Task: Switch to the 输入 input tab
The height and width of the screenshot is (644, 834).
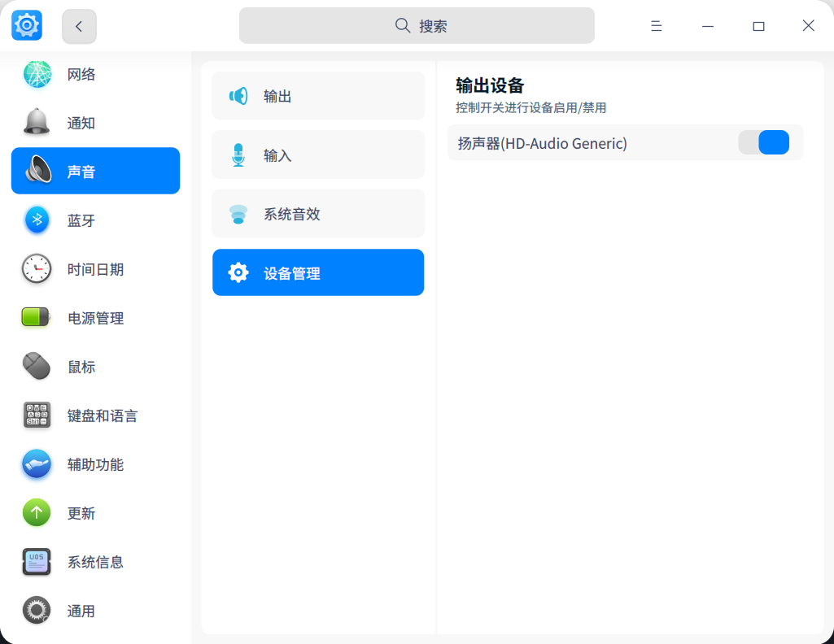Action: 318,155
